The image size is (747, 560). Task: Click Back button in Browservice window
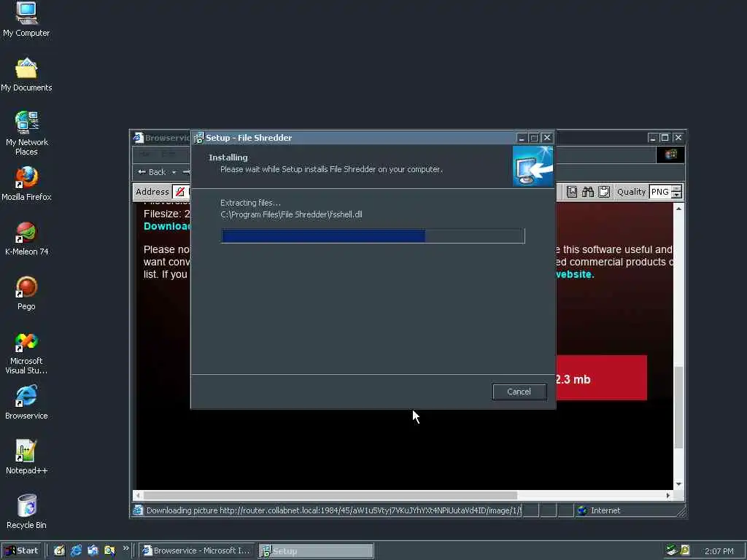click(152, 172)
